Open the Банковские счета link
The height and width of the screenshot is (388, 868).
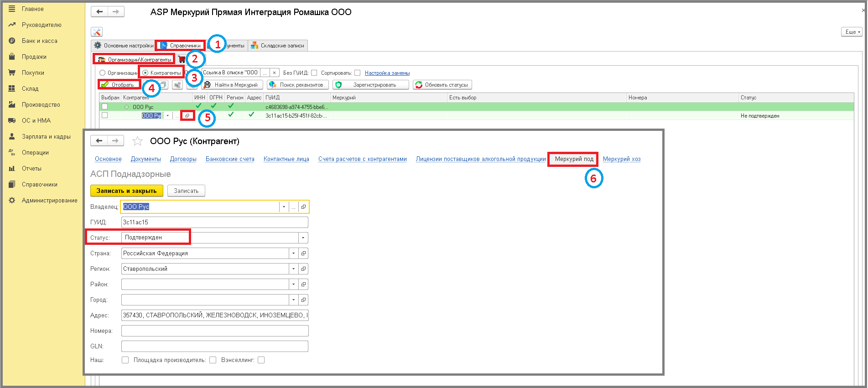[x=230, y=159]
